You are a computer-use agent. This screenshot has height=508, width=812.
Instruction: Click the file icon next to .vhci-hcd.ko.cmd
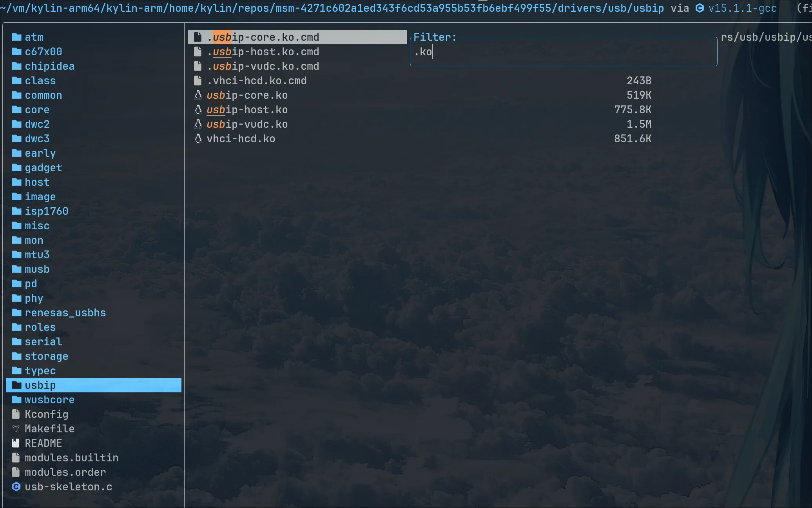198,81
